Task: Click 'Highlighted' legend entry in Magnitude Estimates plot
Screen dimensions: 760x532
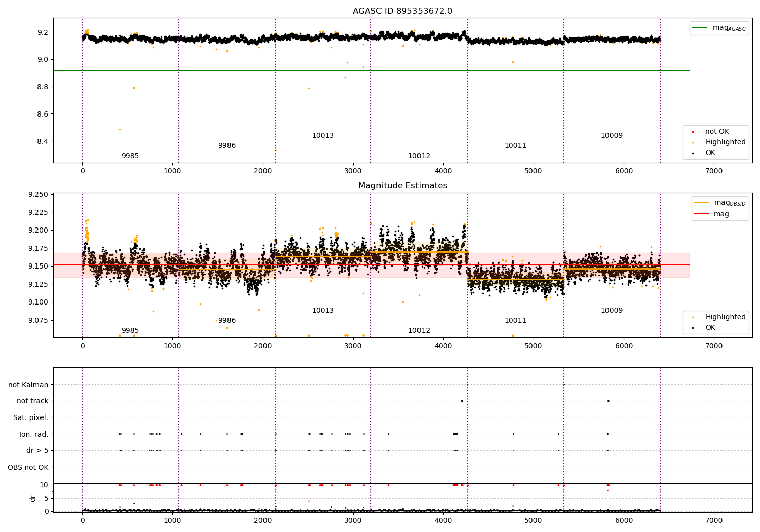Action: 725,317
